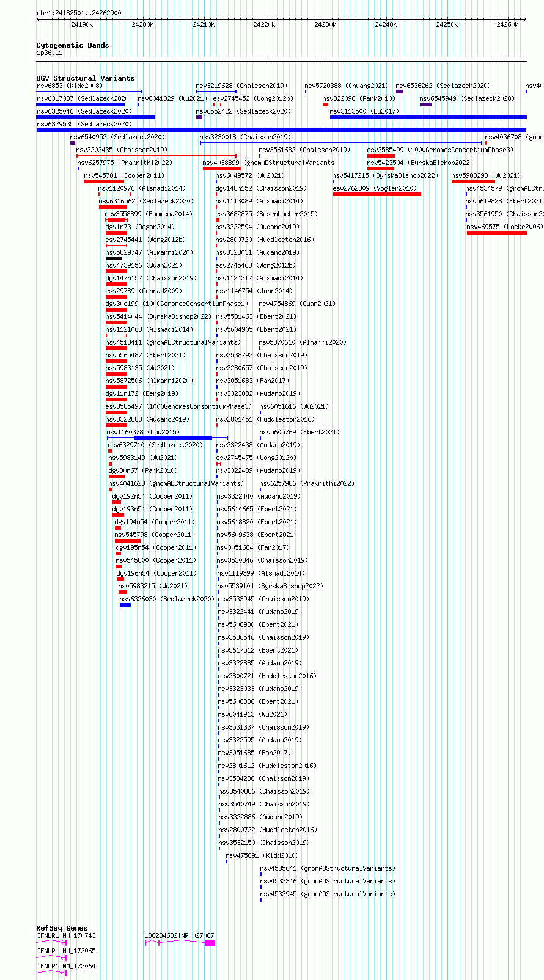
Task: Open gene IFNLR1|NM_173065
Action: coord(67,951)
